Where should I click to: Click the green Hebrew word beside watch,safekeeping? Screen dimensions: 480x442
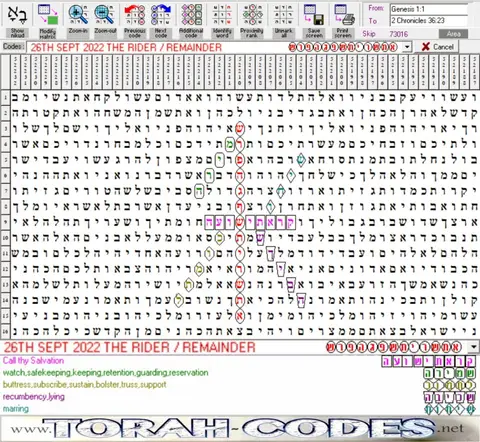tap(450, 373)
